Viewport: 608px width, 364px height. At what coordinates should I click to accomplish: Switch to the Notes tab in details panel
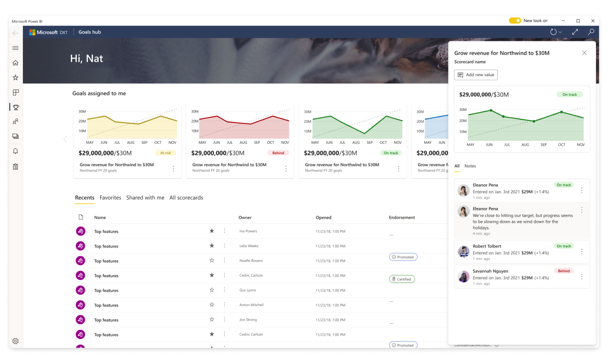point(470,166)
